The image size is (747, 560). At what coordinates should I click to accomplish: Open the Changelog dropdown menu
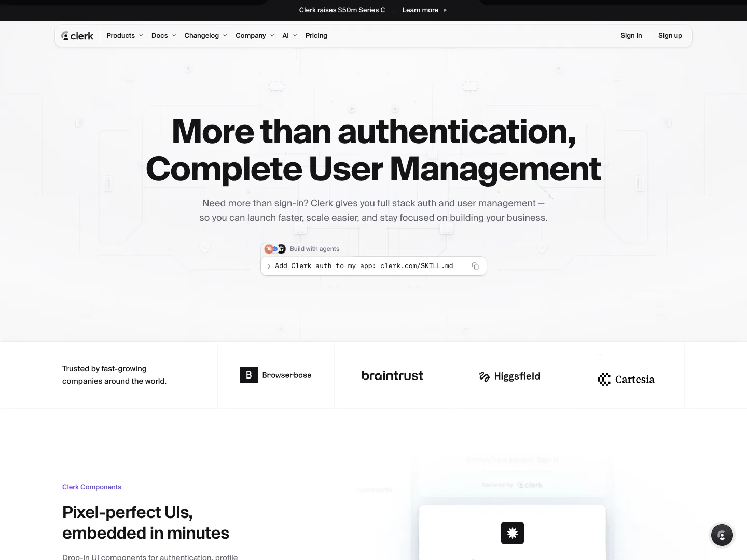(x=206, y=36)
